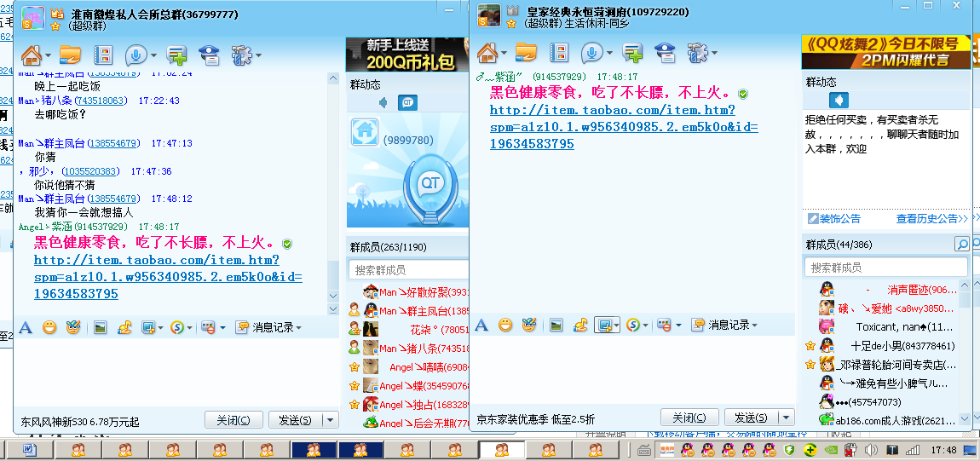
Task: Click 搜索群成员 field in right window
Action: coord(885,268)
